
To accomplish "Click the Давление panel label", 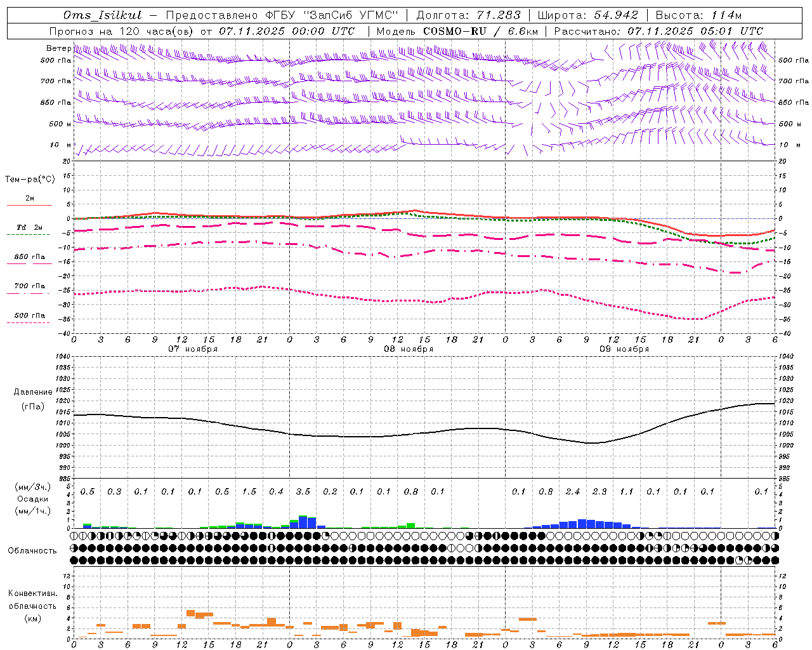I will [33, 392].
